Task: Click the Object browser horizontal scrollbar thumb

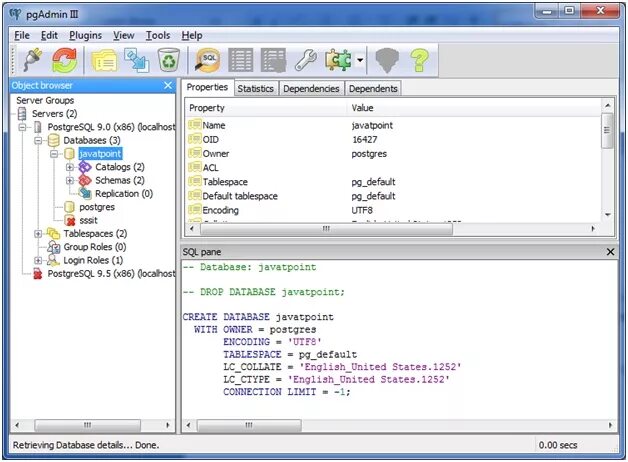Action: tap(87, 425)
